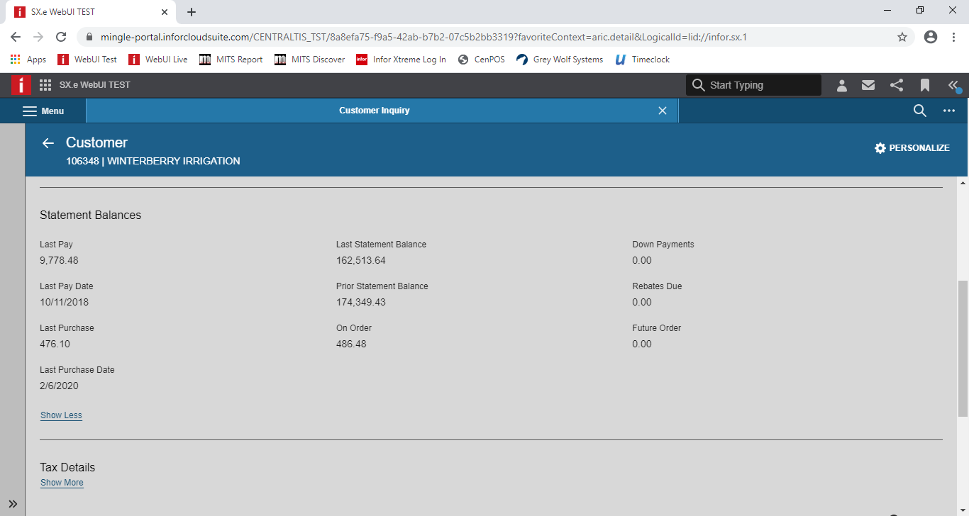Click Last Purchase value 476.10
This screenshot has height=516, width=970.
point(54,344)
